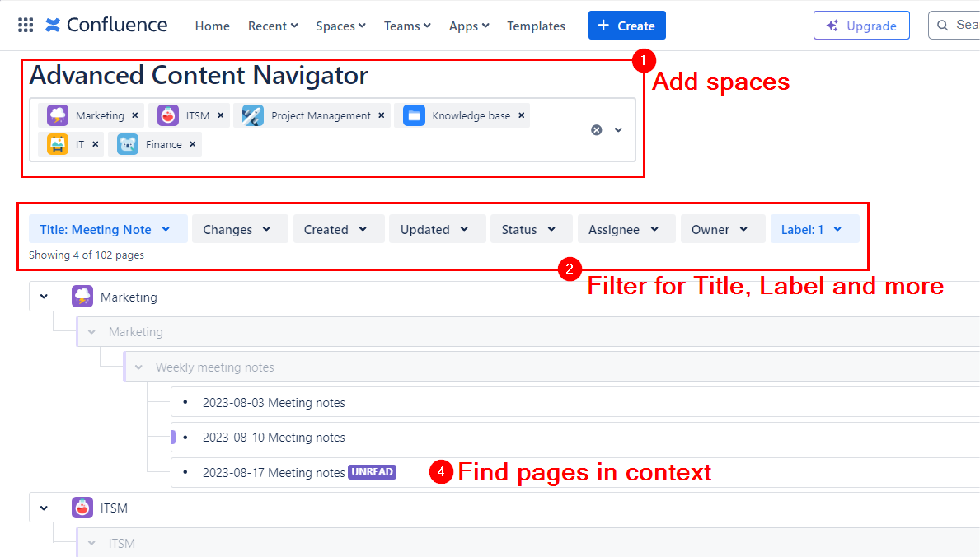This screenshot has width=980, height=557.
Task: Click the ITSM space icon in tree
Action: 82,508
